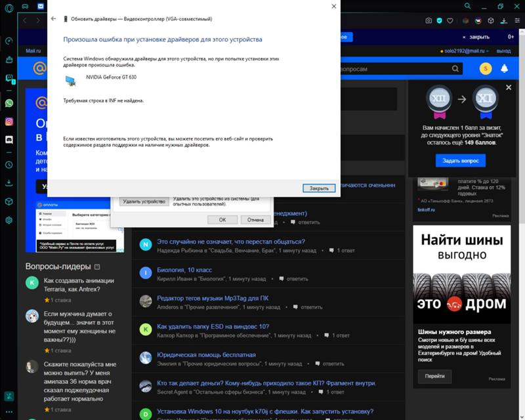Click the Mail.ru link in top bar
Viewport: 525px width, 420px height.
[x=33, y=51]
